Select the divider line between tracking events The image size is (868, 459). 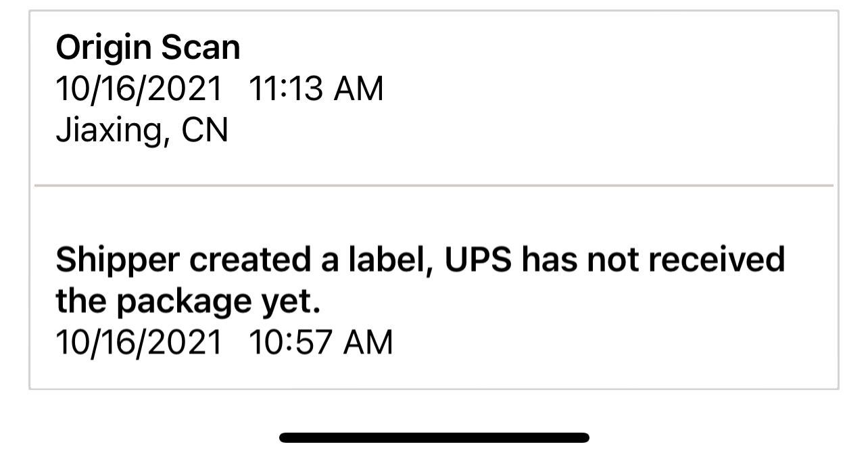(434, 185)
